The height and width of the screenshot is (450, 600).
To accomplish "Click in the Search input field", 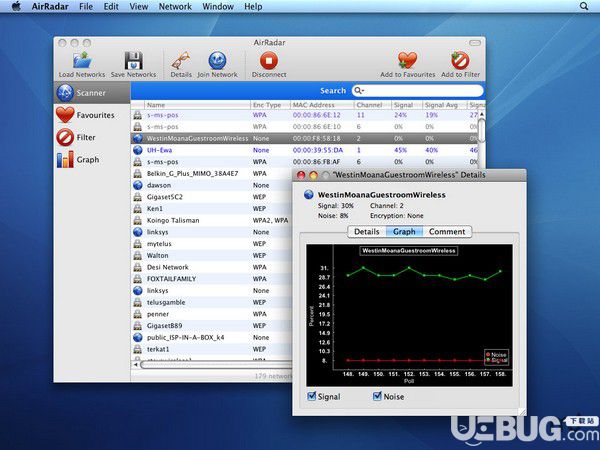I will 417,91.
